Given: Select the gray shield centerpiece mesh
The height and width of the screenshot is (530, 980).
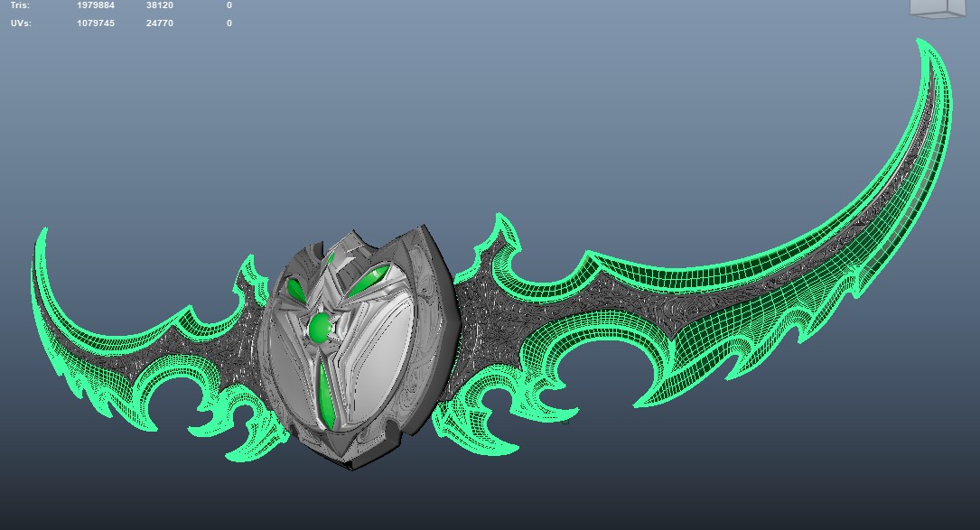Looking at the screenshot, I should click(x=359, y=347).
